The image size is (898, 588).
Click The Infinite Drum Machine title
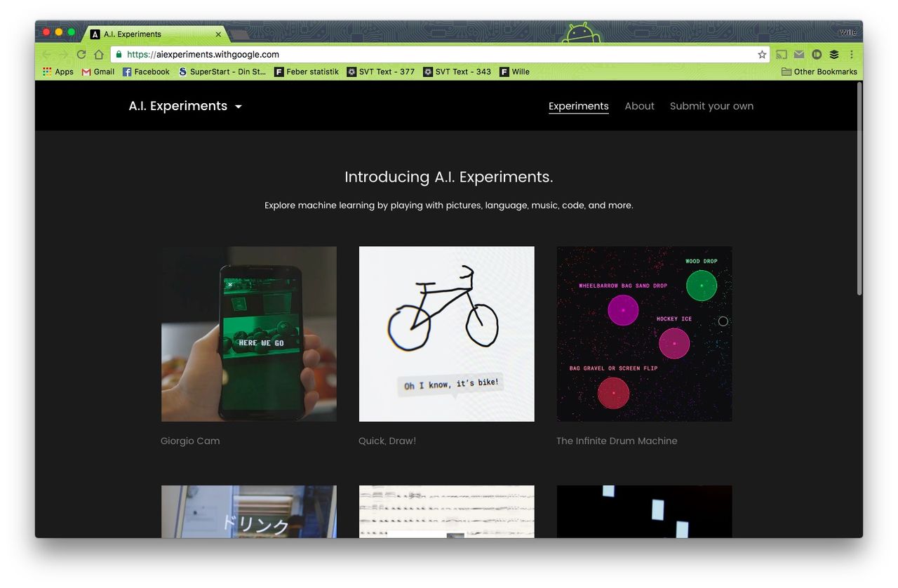(x=617, y=441)
